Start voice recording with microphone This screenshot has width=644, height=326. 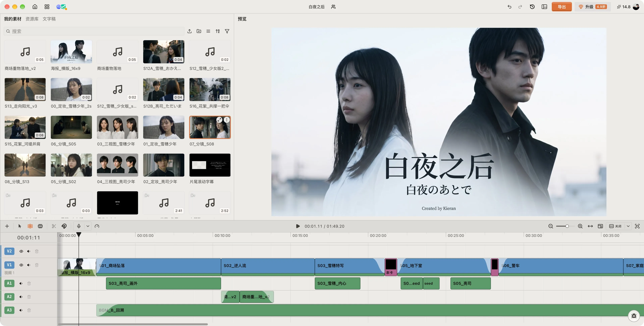[79, 226]
